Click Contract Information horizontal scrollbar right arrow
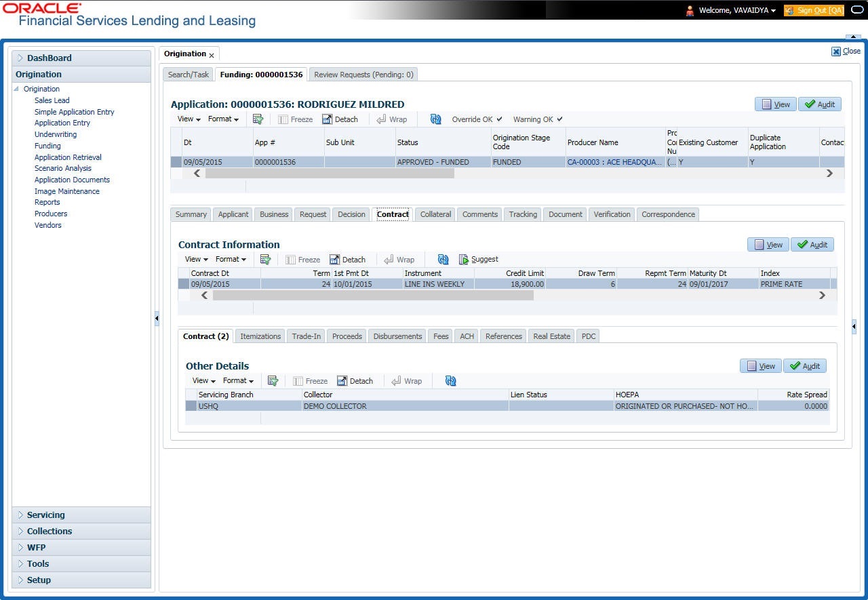 pos(822,295)
